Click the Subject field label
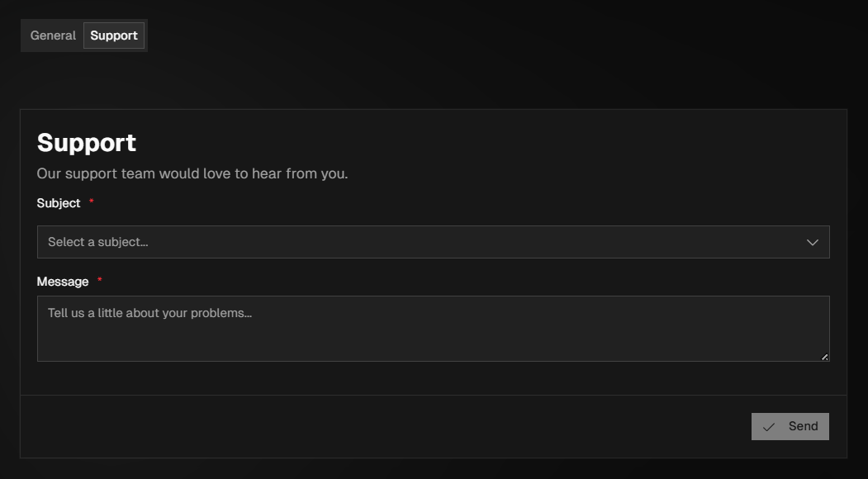 (x=59, y=203)
